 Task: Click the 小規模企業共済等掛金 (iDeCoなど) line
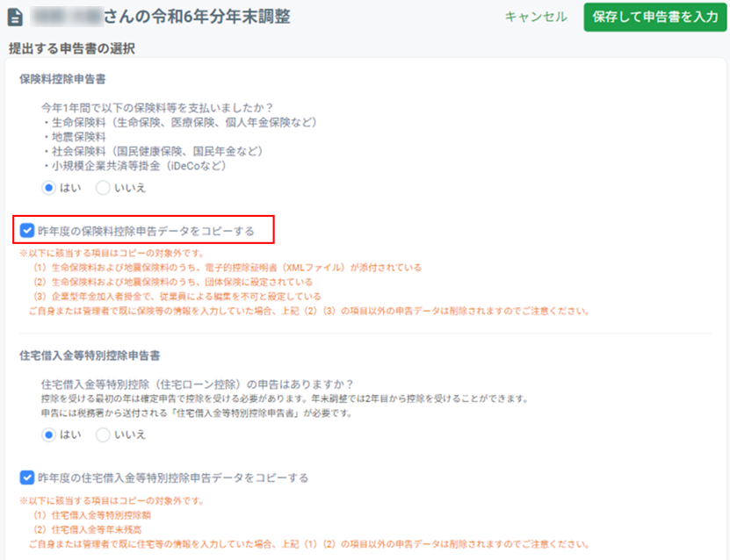coord(134,166)
